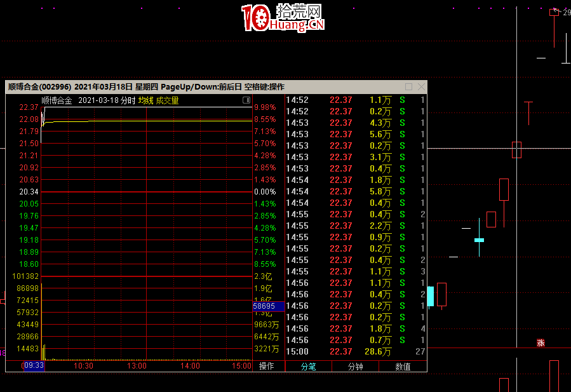Click the small panel toggle icon beside 成交量
This screenshot has height=392, width=571.
click(x=246, y=100)
